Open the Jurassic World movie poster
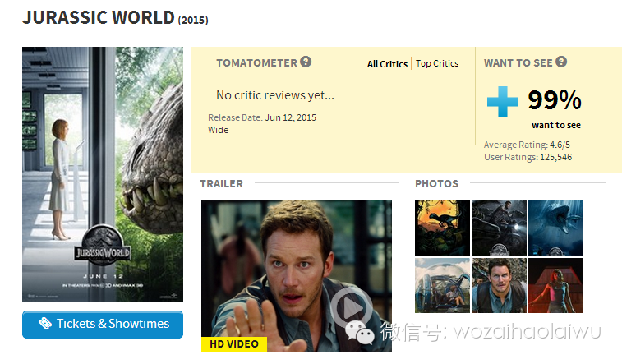 [103, 174]
